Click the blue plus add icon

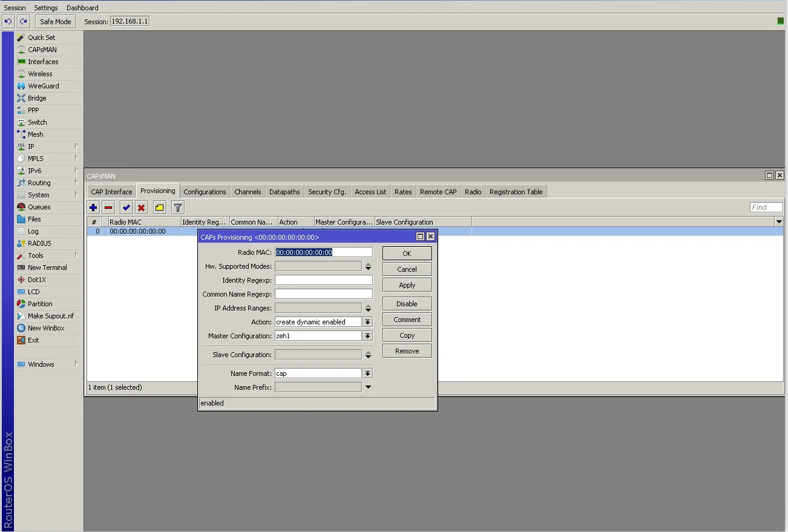coord(93,208)
